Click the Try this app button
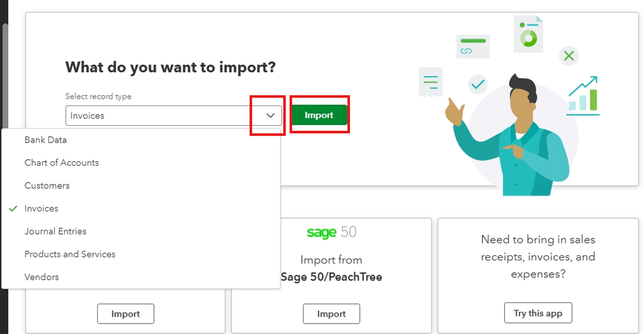 click(x=538, y=313)
